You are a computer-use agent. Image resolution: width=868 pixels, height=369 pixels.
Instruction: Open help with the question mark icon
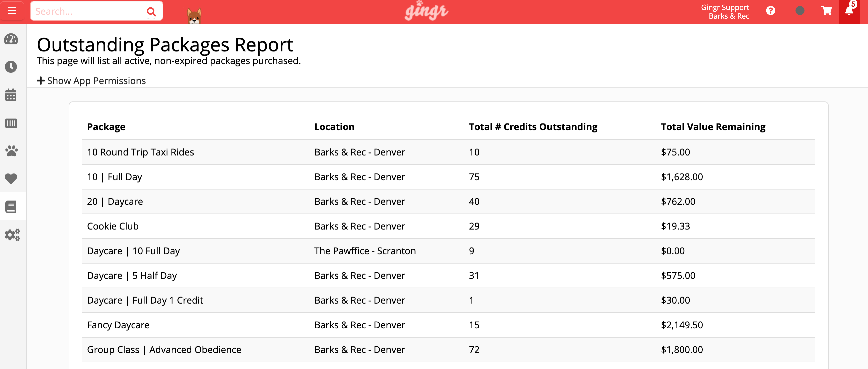[771, 11]
